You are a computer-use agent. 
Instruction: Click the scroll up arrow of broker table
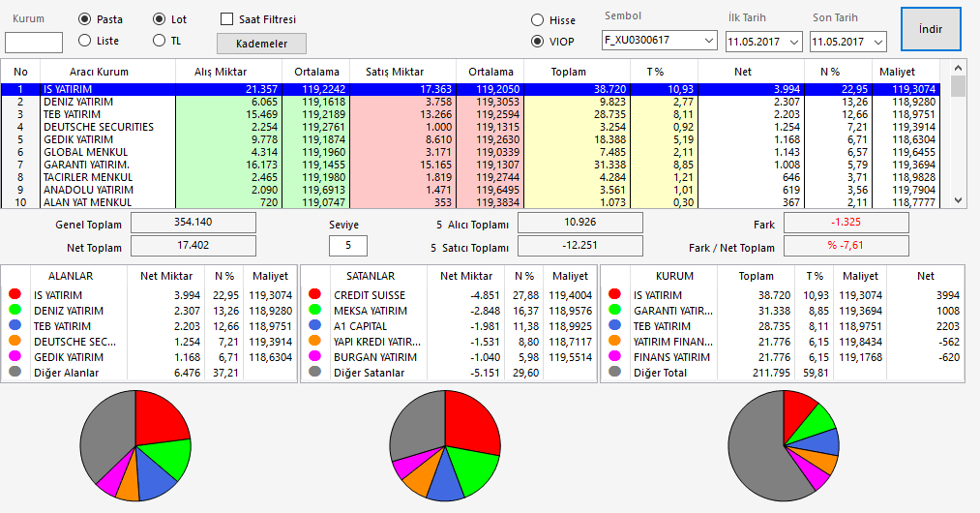(x=958, y=67)
